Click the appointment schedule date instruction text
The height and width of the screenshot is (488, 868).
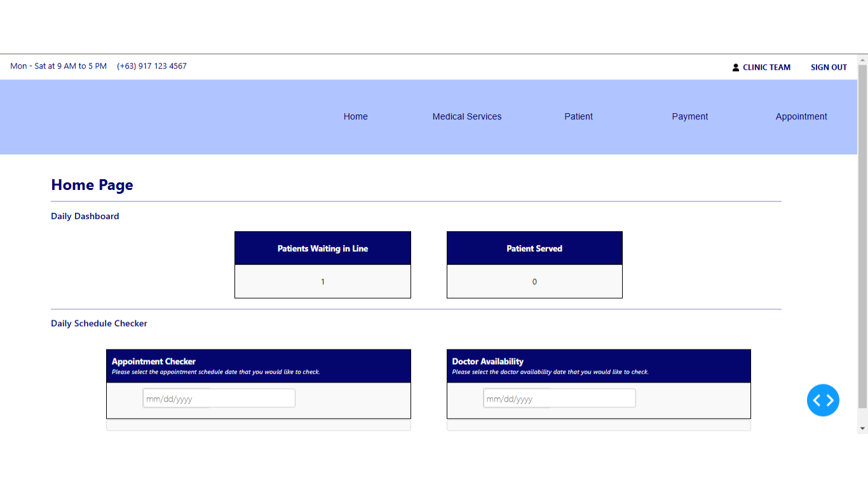pyautogui.click(x=216, y=372)
